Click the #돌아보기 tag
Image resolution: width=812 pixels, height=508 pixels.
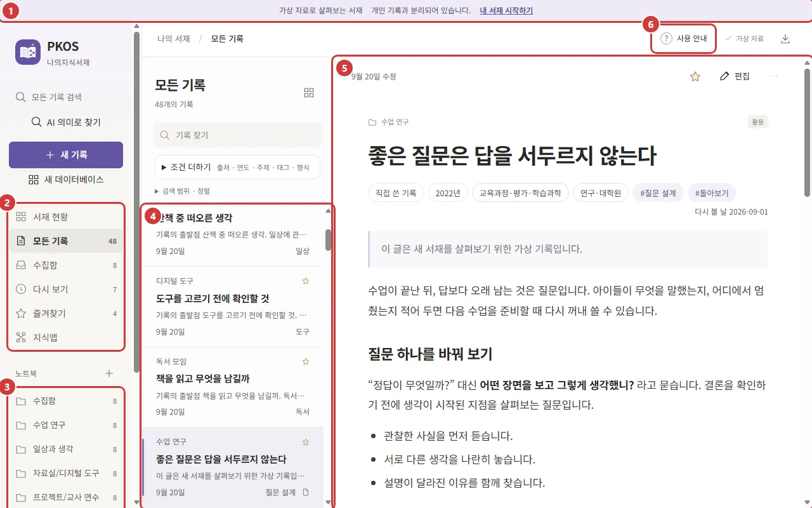(x=712, y=193)
